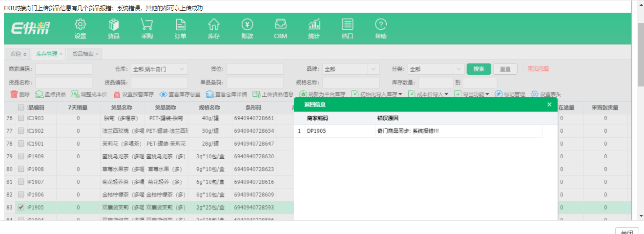This screenshot has height=234, width=644.
Task: Close the 返回信息 dialog with X
Action: [x=549, y=105]
